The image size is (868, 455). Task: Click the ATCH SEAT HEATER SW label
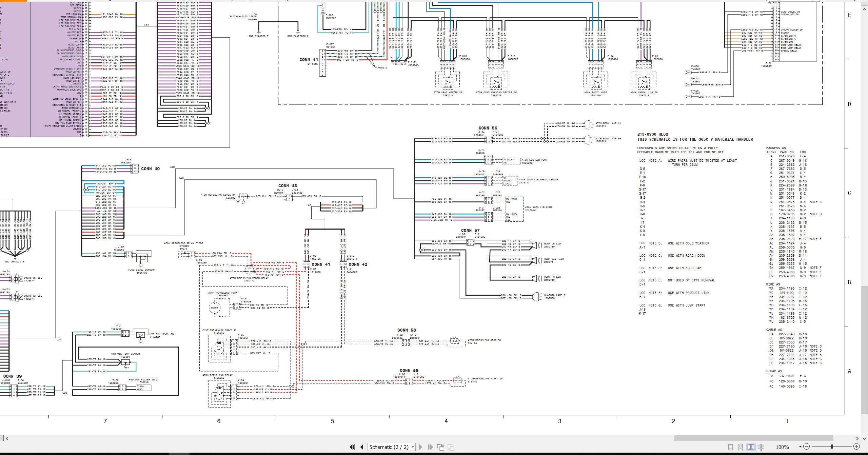[448, 92]
